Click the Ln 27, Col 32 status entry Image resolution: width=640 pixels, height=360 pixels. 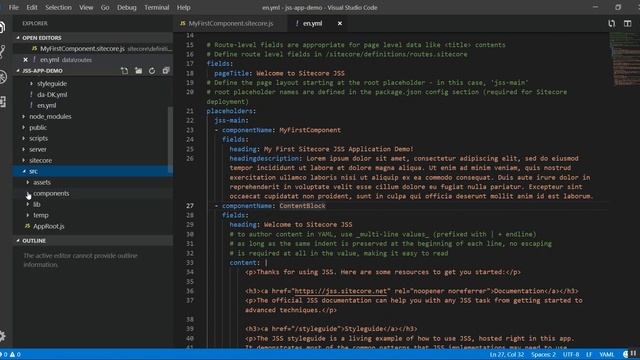click(507, 354)
